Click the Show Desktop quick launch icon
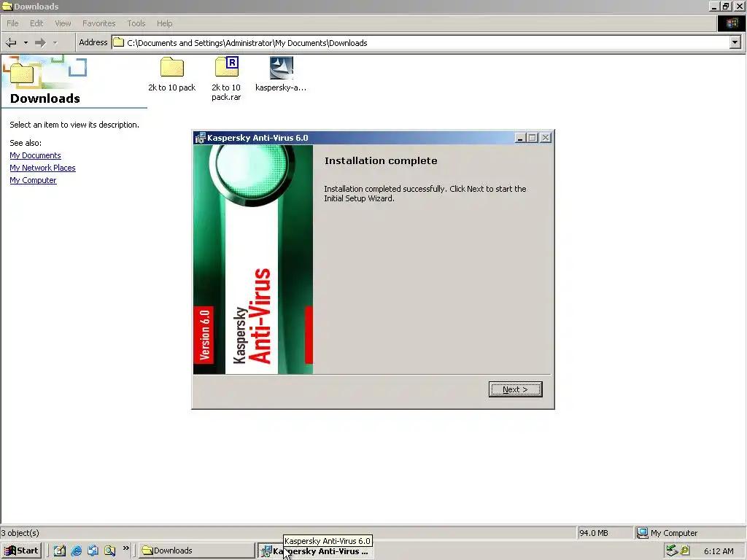This screenshot has height=560, width=747. click(x=60, y=551)
